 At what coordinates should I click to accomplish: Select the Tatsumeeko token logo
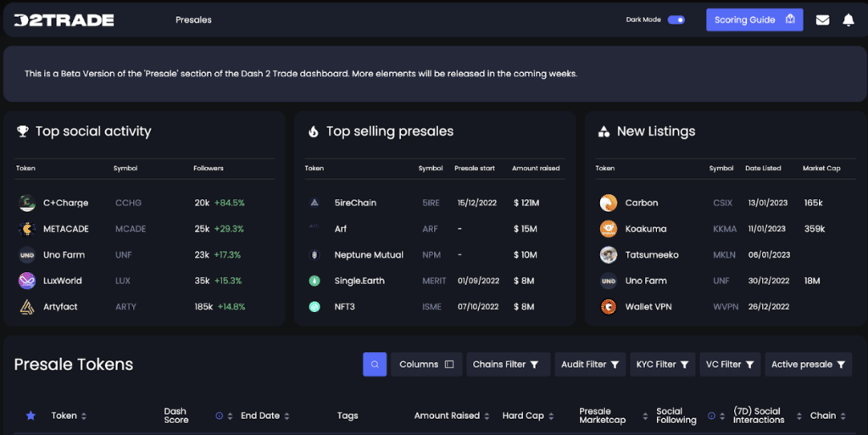pyautogui.click(x=609, y=254)
